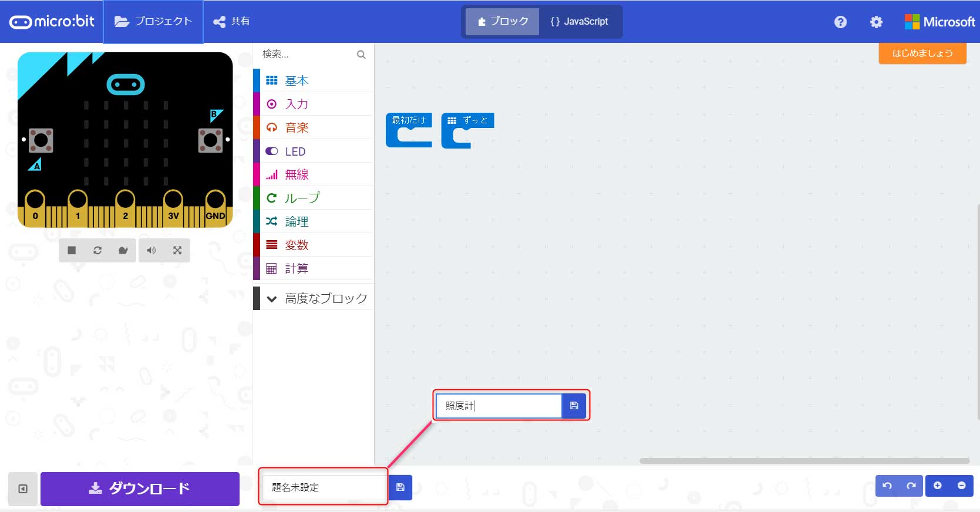Toggle simulator slow-motion snail icon
The image size is (980, 512).
[123, 250]
